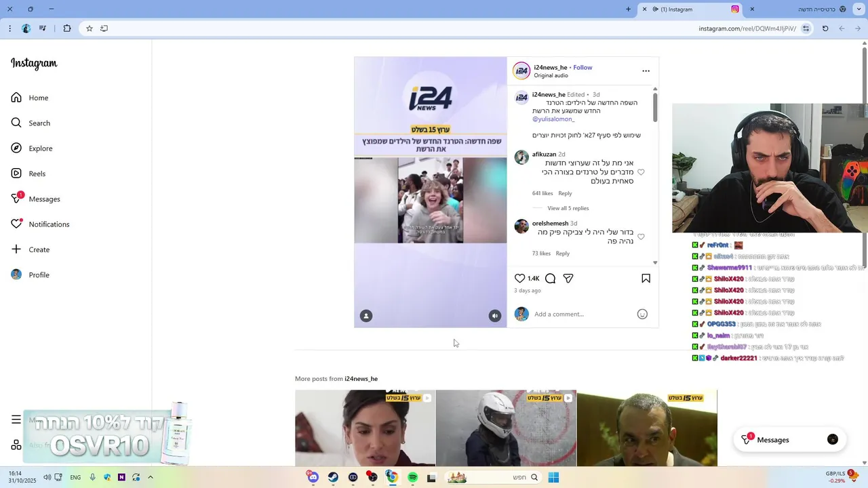868x488 pixels.
Task: Open Steam from the taskbar
Action: coord(333,477)
